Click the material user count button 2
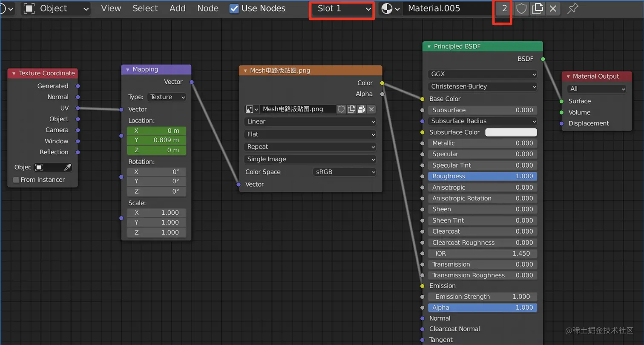644x345 pixels. (x=504, y=9)
